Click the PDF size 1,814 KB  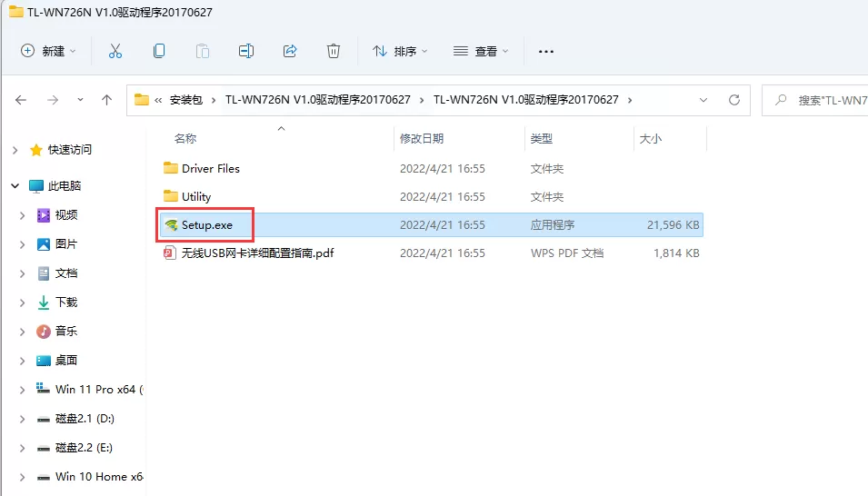click(676, 253)
